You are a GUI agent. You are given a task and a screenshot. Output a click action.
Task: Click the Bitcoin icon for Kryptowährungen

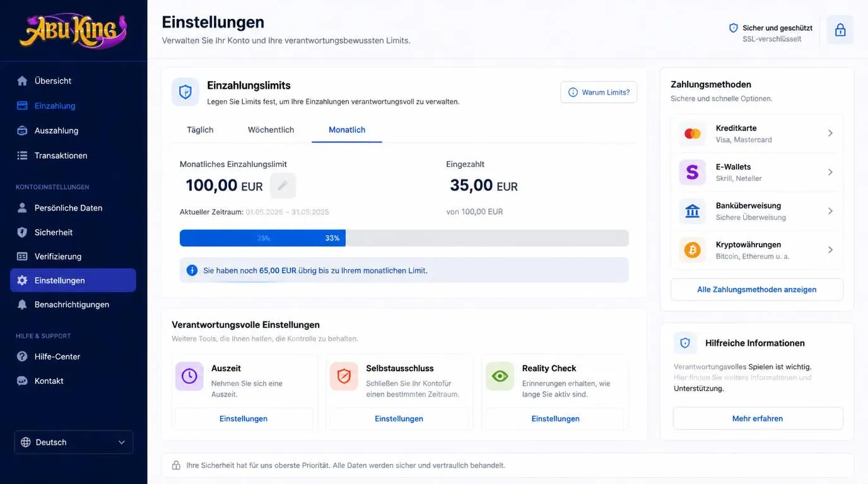(x=693, y=250)
